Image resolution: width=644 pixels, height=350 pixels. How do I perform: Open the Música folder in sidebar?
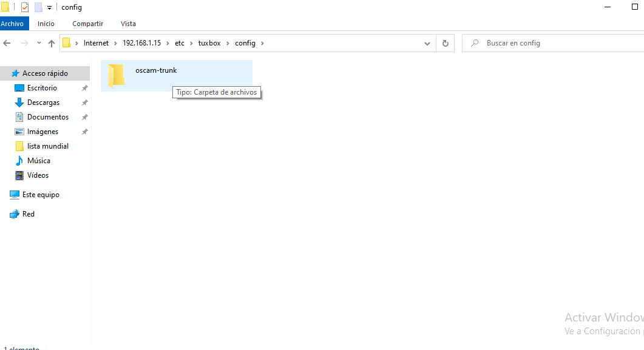(x=38, y=161)
